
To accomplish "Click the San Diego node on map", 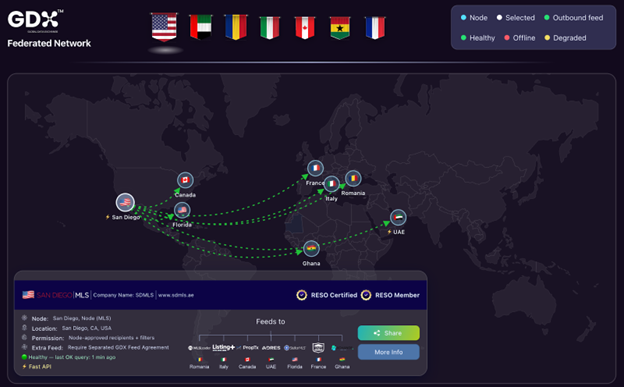I will [125, 203].
